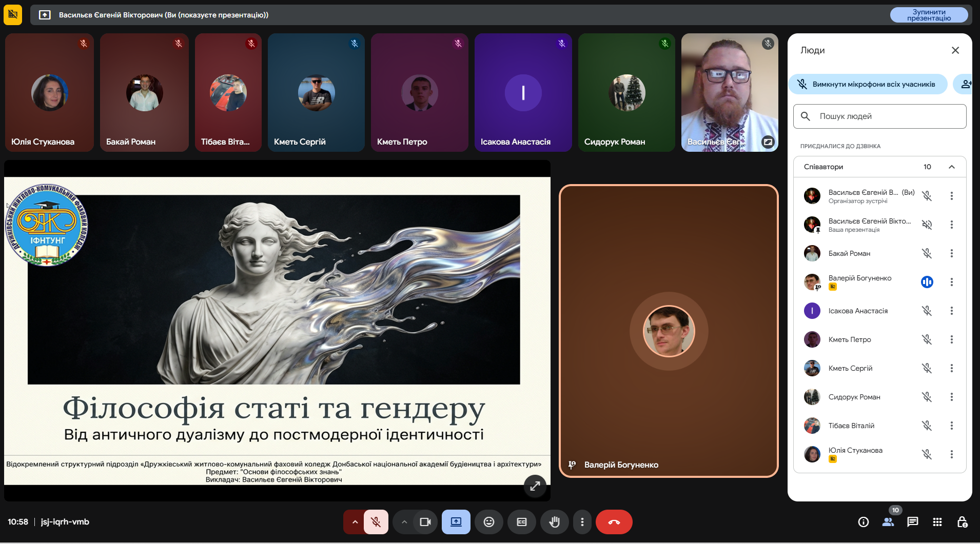The image size is (980, 544).
Task: Open meeting details info icon
Action: tap(864, 522)
